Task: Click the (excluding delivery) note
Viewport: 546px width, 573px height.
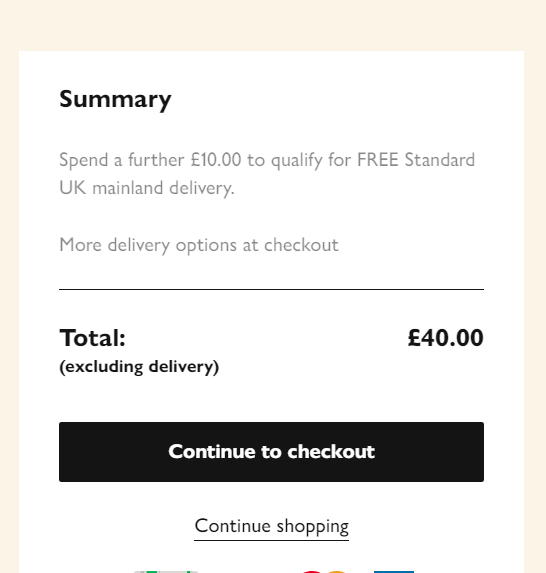Action: (139, 367)
